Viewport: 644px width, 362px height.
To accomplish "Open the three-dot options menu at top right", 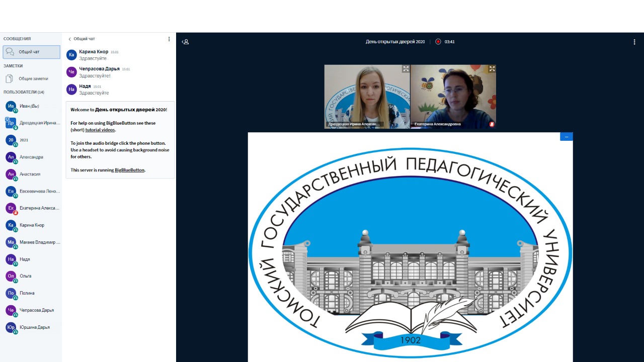I will click(x=634, y=42).
